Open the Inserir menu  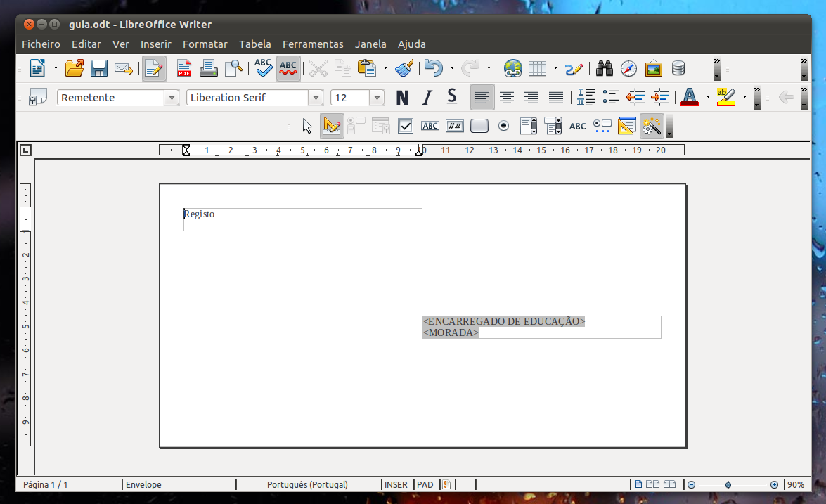point(155,44)
